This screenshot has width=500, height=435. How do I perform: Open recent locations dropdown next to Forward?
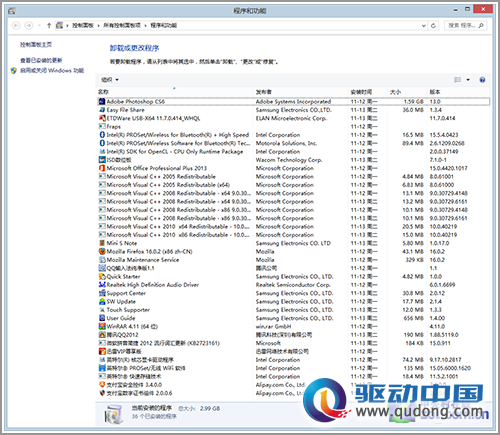(x=39, y=25)
